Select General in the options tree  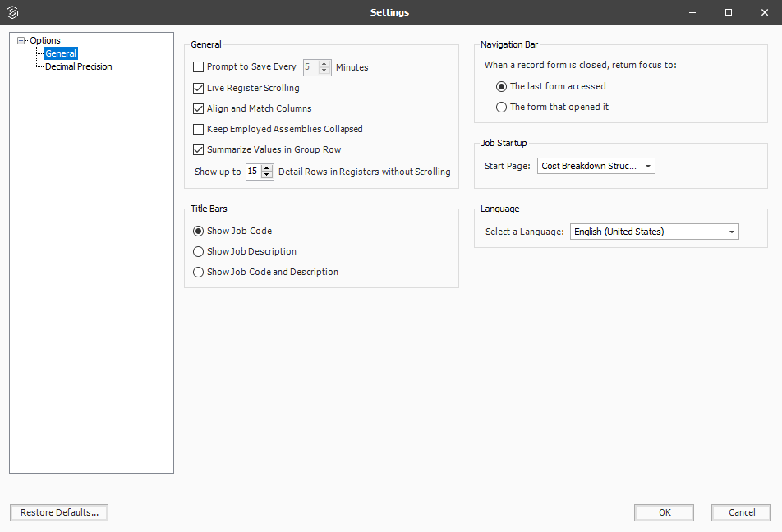pyautogui.click(x=61, y=53)
